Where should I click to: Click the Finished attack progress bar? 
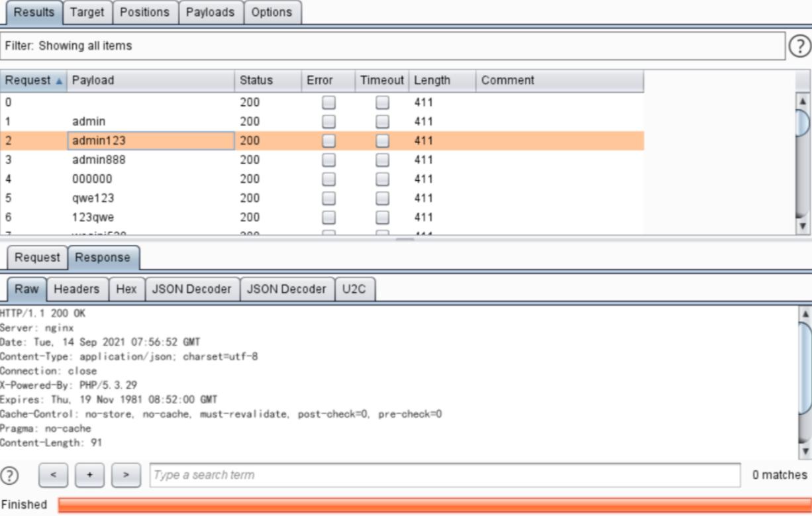pyautogui.click(x=434, y=505)
